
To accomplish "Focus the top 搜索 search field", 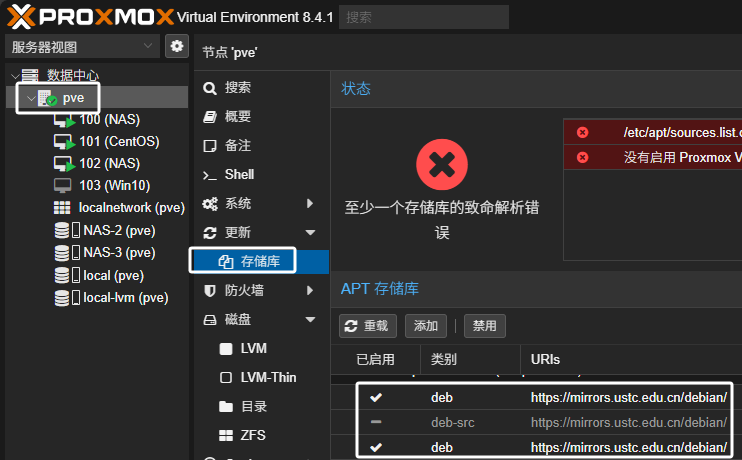I will [x=424, y=17].
